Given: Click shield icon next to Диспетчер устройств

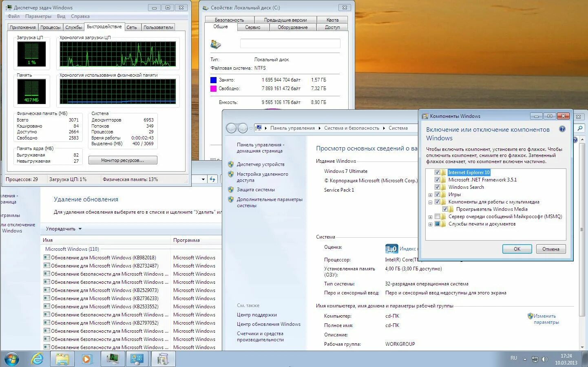Looking at the screenshot, I should coord(231,164).
